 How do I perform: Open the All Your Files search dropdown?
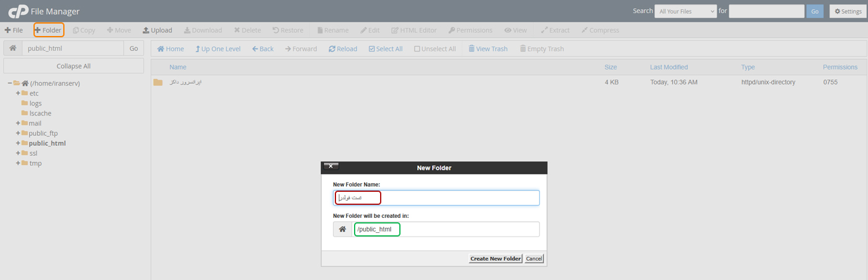tap(685, 11)
